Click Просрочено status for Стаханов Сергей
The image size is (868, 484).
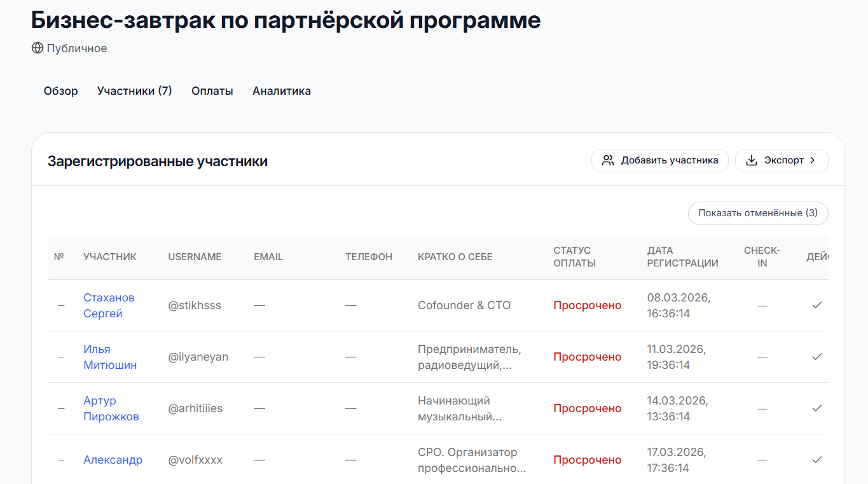587,305
